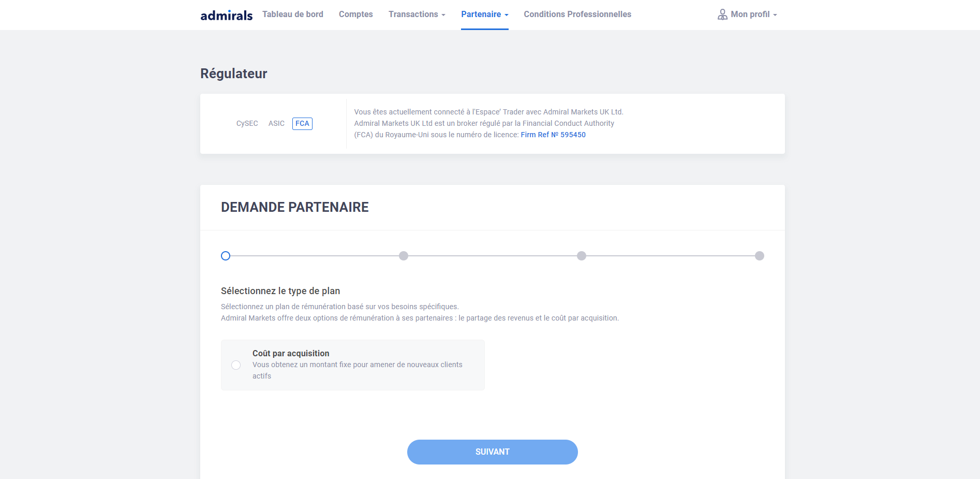
Task: Click the Régulateur heading
Action: coord(234,74)
